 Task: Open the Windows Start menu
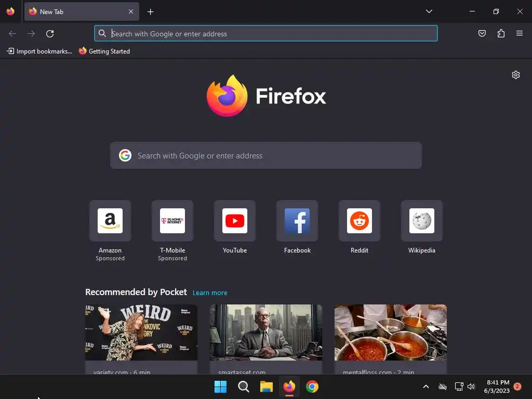tap(220, 387)
